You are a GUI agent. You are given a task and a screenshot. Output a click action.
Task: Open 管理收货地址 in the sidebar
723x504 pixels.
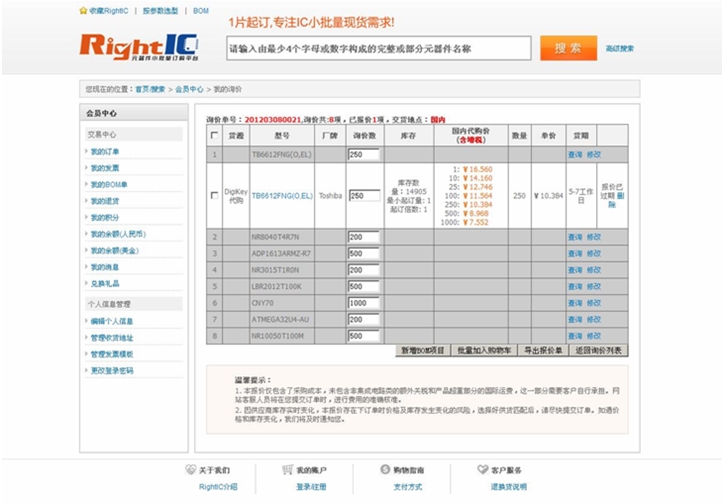[112, 337]
